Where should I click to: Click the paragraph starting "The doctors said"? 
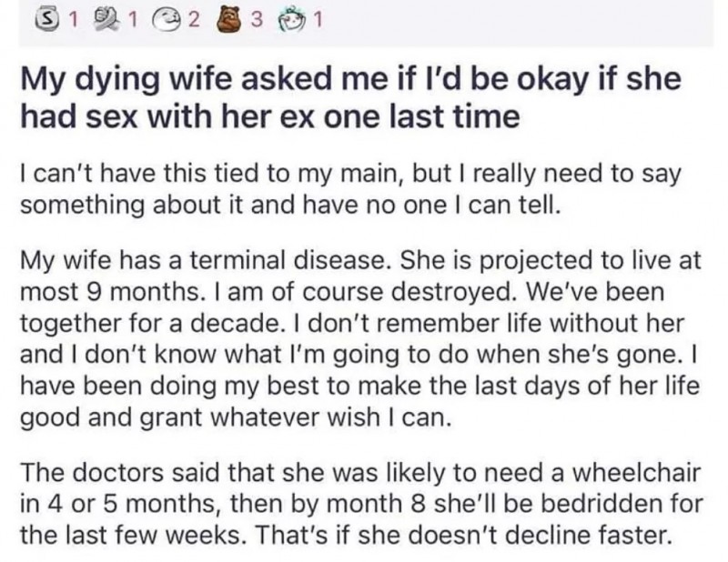click(361, 504)
